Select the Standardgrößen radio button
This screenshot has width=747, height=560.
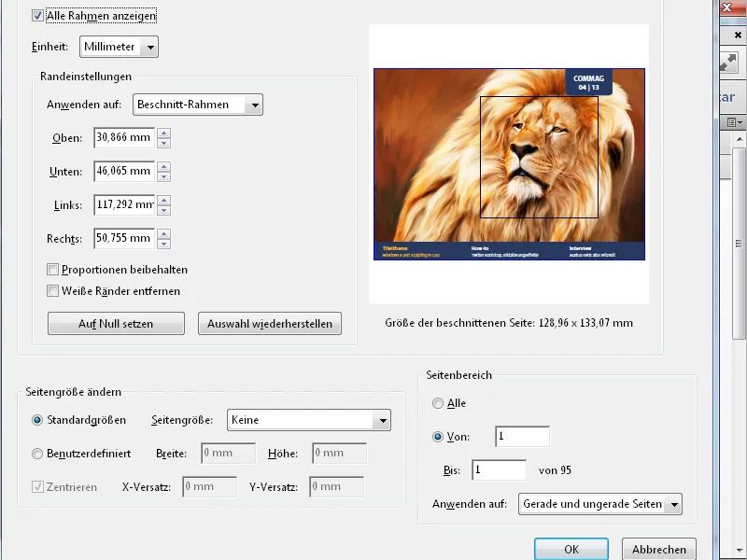point(37,420)
